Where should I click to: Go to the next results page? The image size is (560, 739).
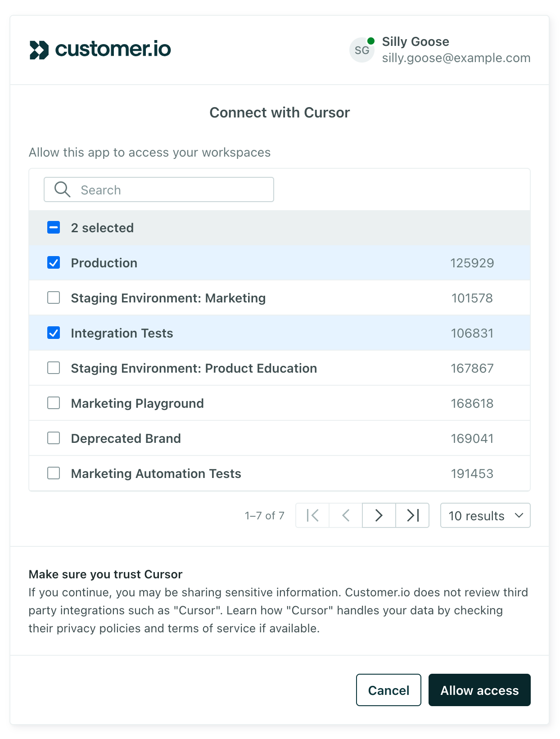tap(379, 515)
